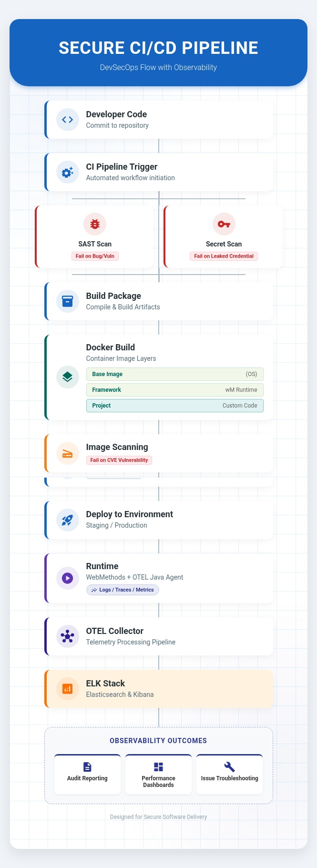Select the Fail on Leaked Credential badge
The image size is (317, 868).
[224, 256]
